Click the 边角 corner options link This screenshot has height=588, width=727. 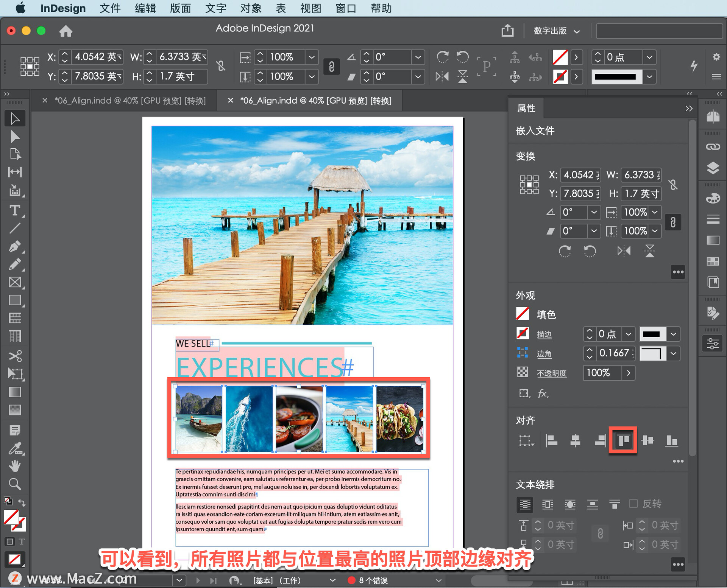544,353
